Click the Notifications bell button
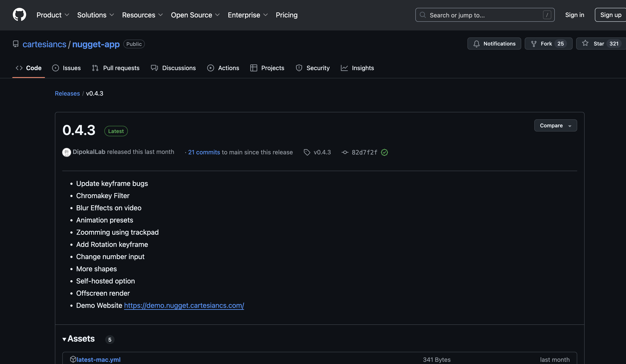The width and height of the screenshot is (626, 364). pyautogui.click(x=494, y=44)
